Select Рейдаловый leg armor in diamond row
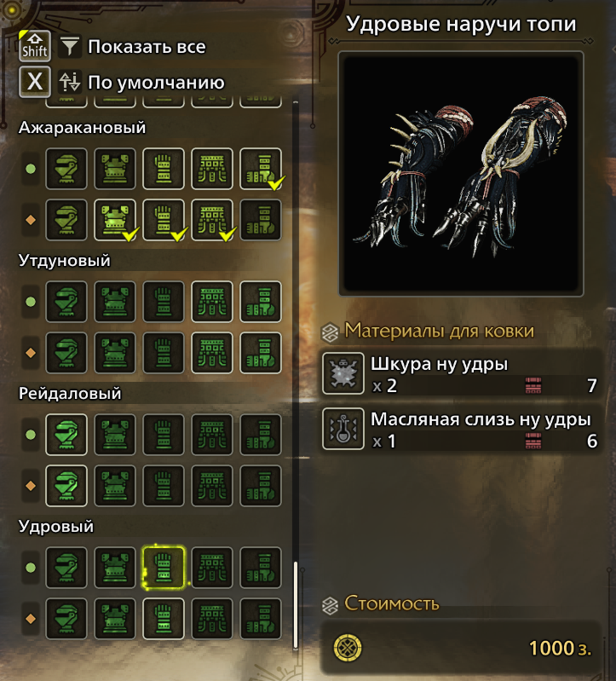 coord(261,486)
